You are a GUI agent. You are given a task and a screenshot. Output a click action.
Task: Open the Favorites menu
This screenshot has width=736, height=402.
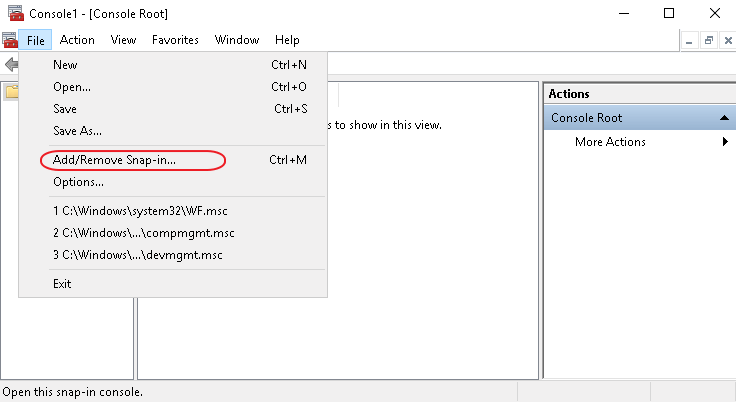pyautogui.click(x=175, y=40)
